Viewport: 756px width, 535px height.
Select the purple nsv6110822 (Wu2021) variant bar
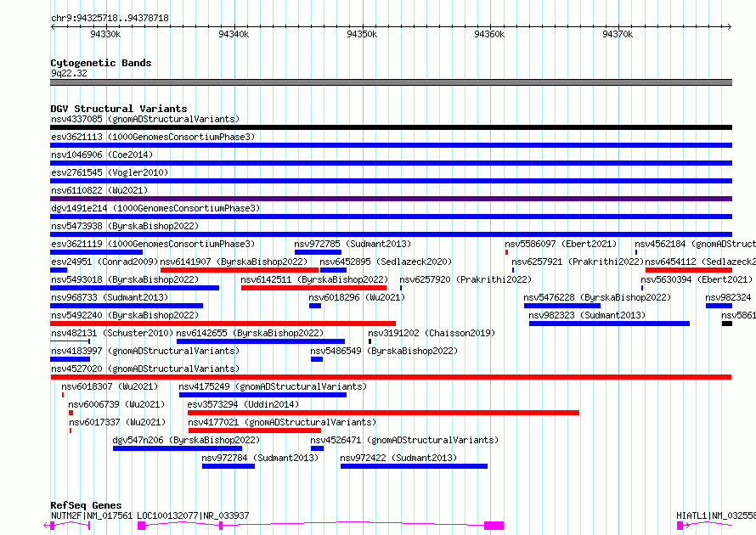(391, 199)
